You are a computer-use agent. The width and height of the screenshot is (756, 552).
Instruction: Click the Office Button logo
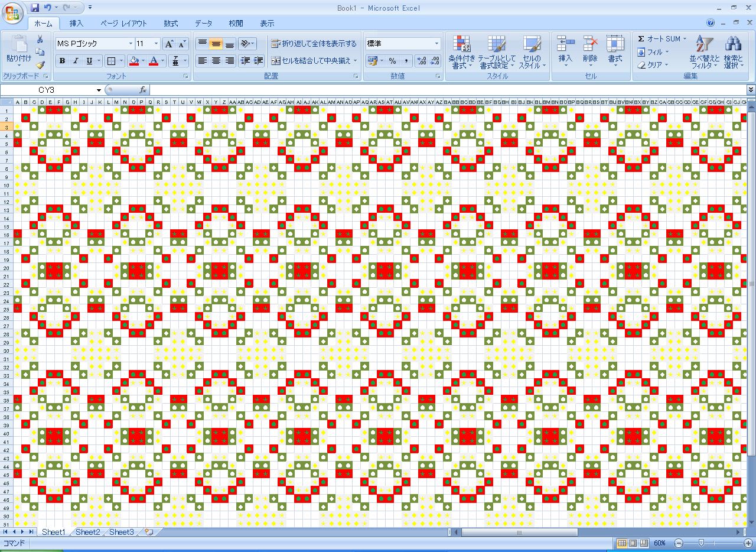[12, 12]
